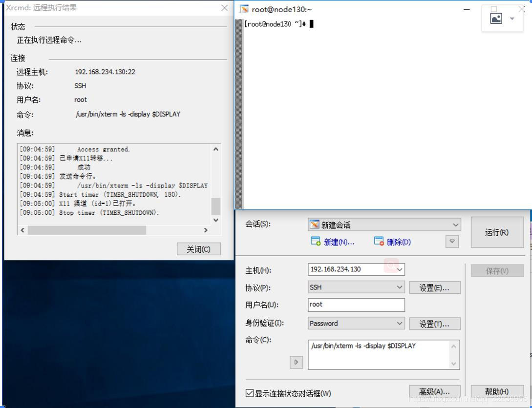The image size is (532, 408).
Task: Click the picture thumbnail icon near top right
Action: pyautogui.click(x=496, y=18)
